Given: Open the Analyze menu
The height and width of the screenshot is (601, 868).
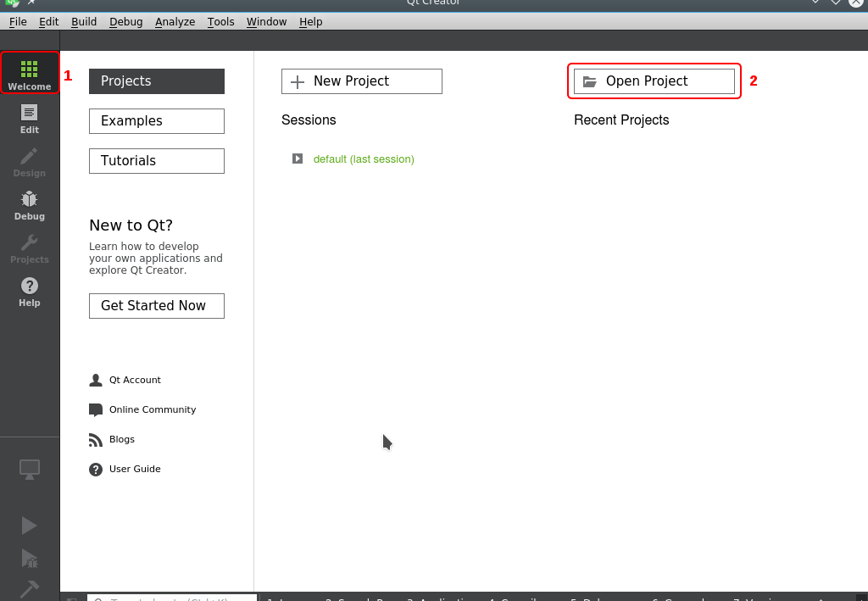Looking at the screenshot, I should tap(175, 21).
